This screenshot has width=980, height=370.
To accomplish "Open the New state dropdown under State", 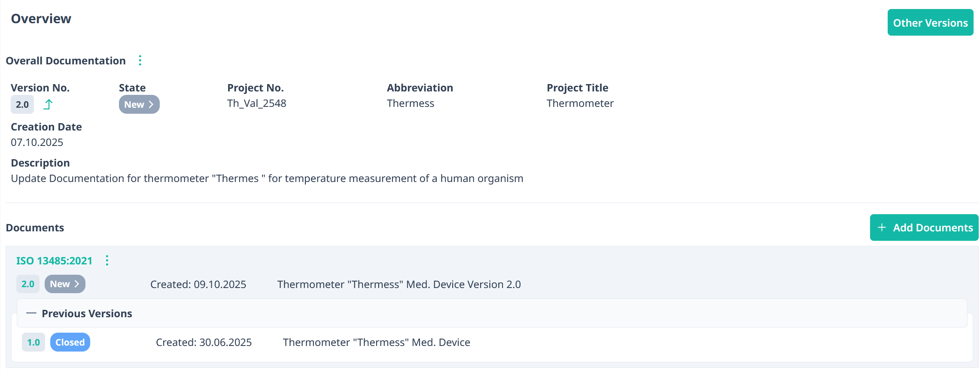I will coord(139,104).
